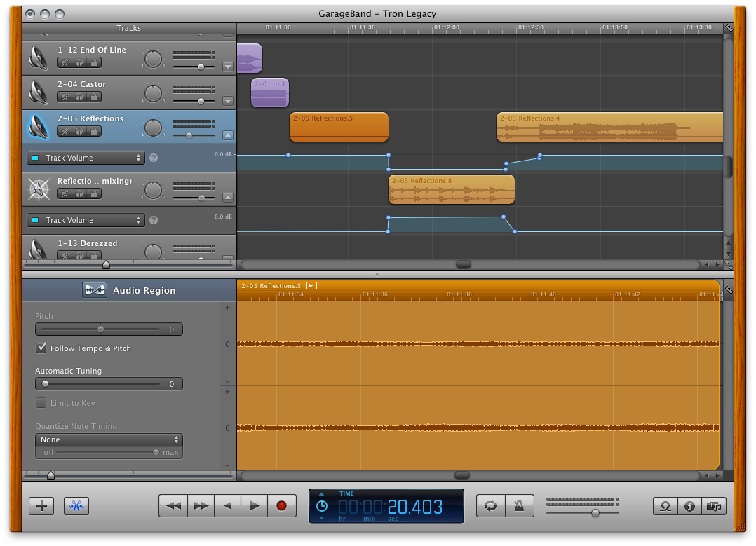Screen dimensions: 756x546
Task: Change LCD mode via the clock icon
Action: click(322, 506)
